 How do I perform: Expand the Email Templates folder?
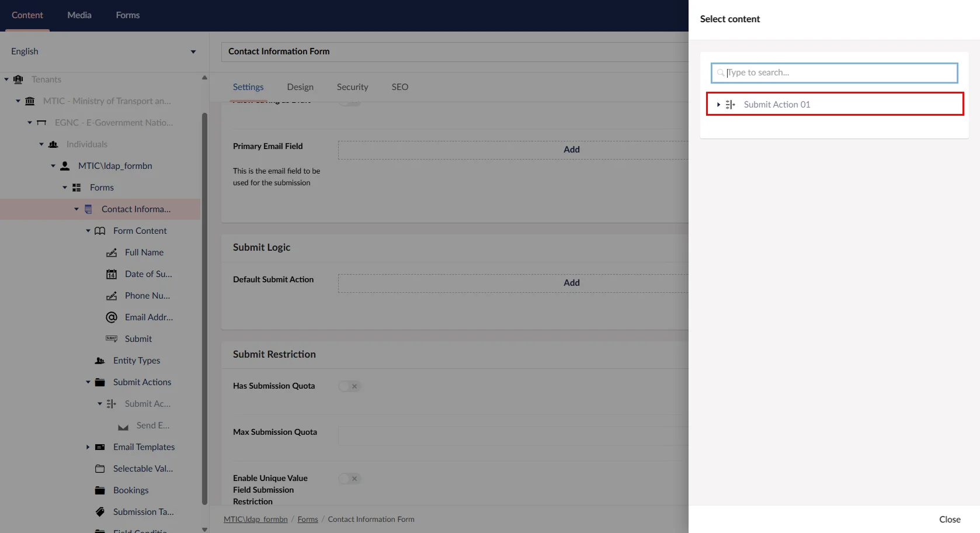coord(88,447)
